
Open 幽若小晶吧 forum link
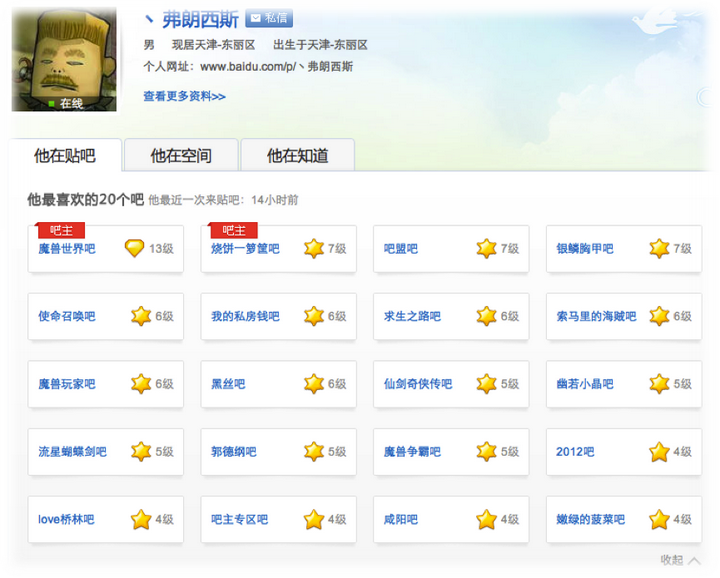click(585, 384)
